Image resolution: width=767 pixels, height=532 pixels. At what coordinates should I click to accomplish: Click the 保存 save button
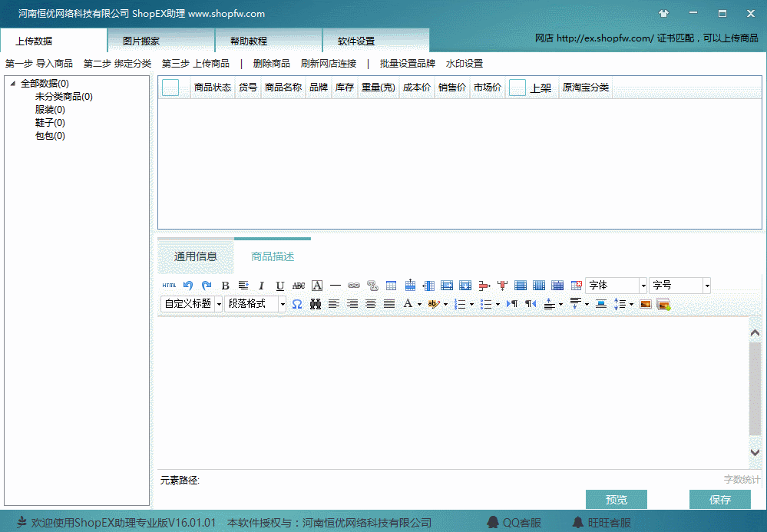(720, 500)
